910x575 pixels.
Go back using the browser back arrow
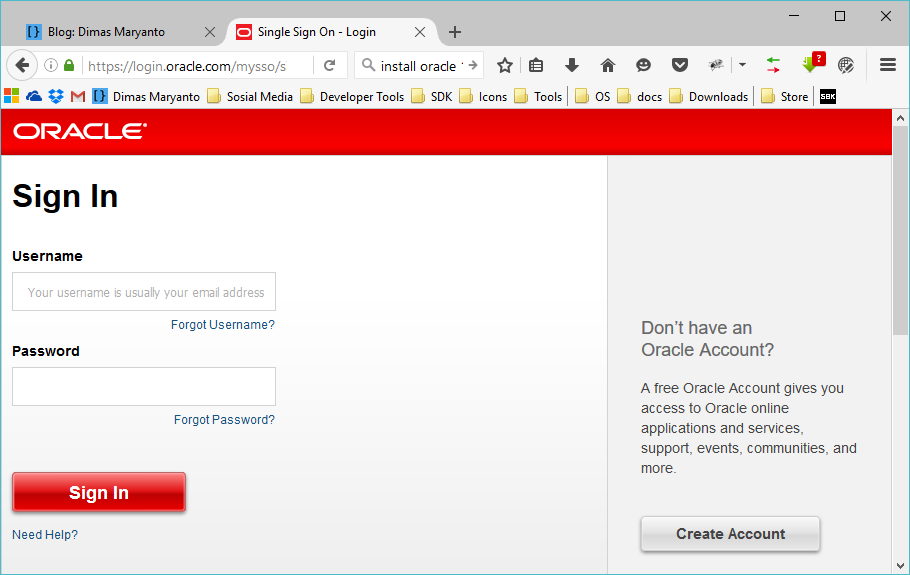coord(22,65)
